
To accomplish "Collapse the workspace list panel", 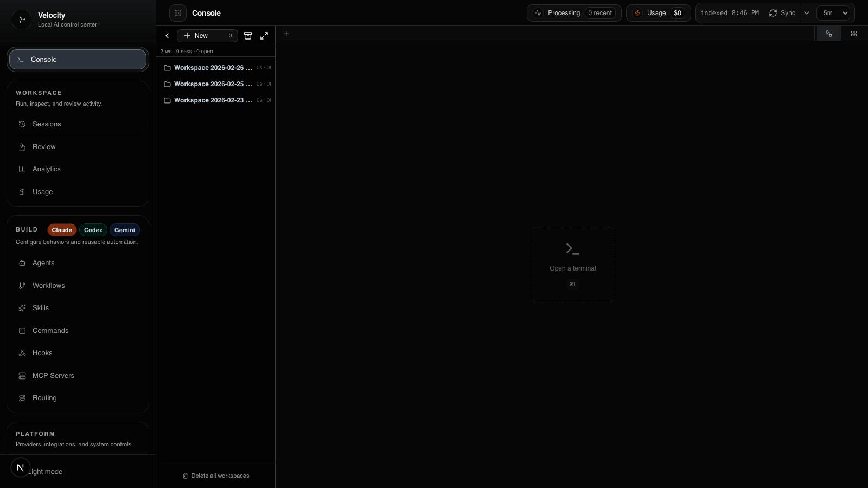I will click(x=167, y=36).
